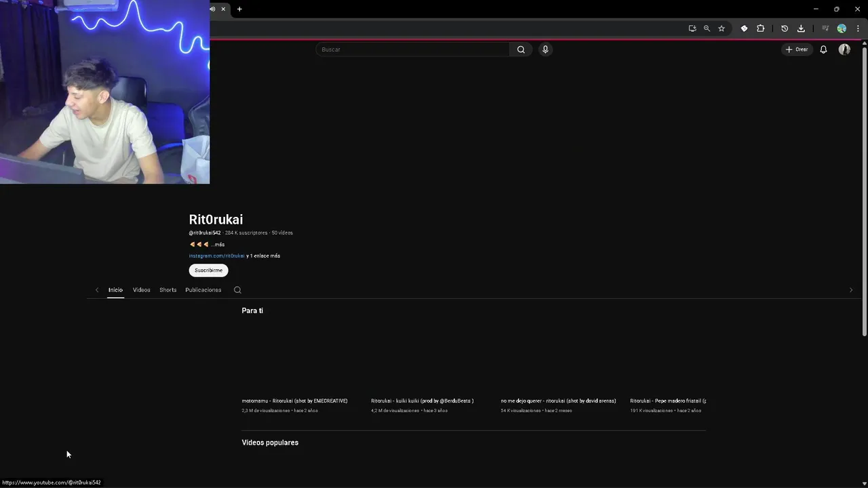The width and height of the screenshot is (868, 488).
Task: Click '54 K visualizaciones' text
Action: (521, 411)
